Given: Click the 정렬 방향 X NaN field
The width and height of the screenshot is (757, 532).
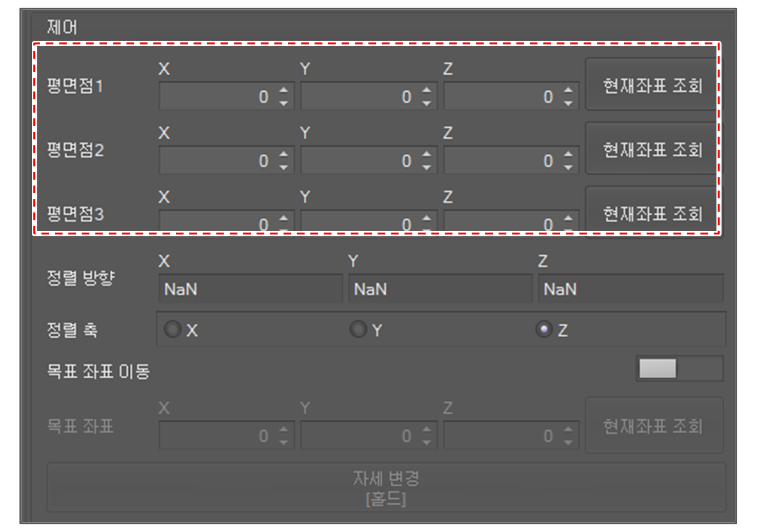Looking at the screenshot, I should pos(250,289).
